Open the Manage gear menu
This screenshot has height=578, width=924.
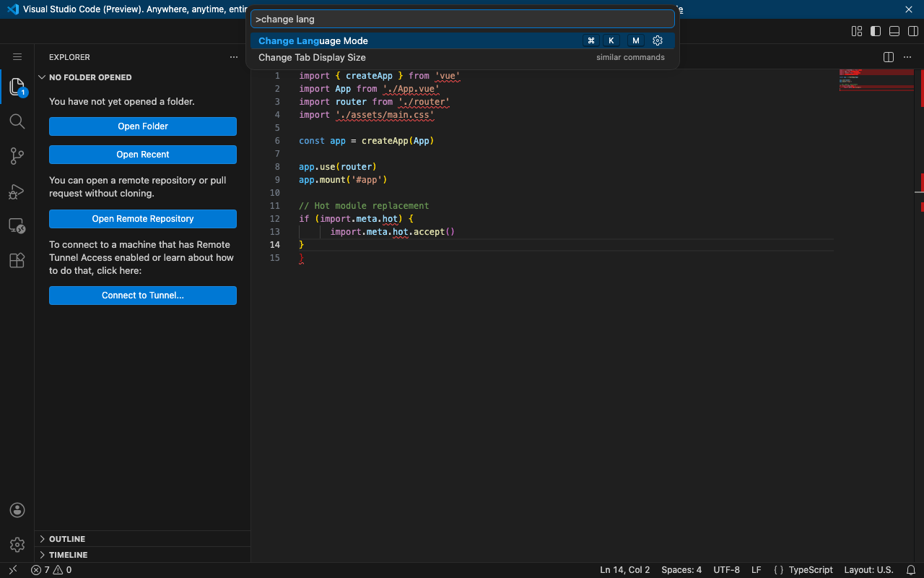tap(17, 545)
